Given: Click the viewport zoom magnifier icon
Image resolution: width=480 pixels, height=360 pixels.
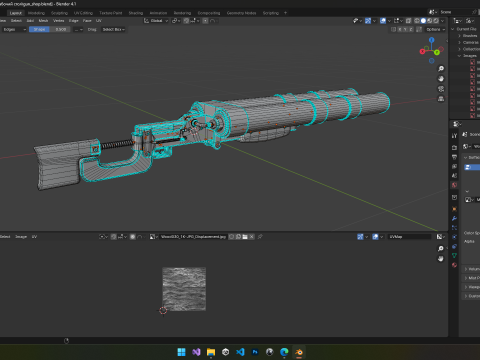Looking at the screenshot, I should coord(441,69).
